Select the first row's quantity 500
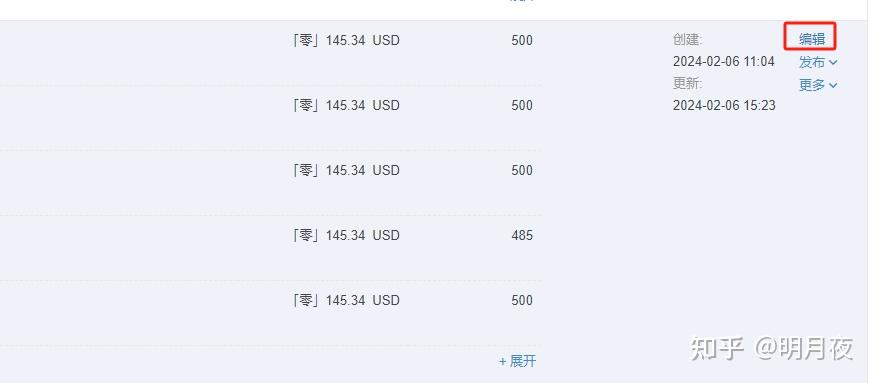This screenshot has height=383, width=875. 522,41
